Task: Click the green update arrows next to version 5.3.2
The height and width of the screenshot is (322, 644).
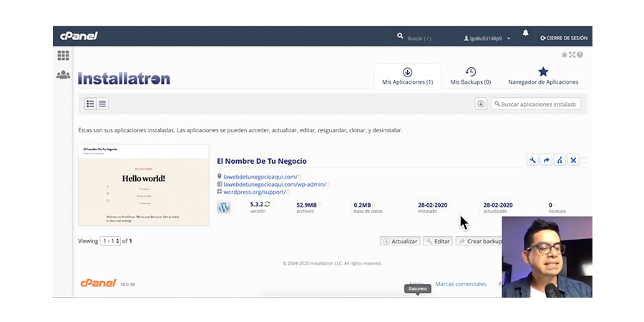Action: coord(268,204)
